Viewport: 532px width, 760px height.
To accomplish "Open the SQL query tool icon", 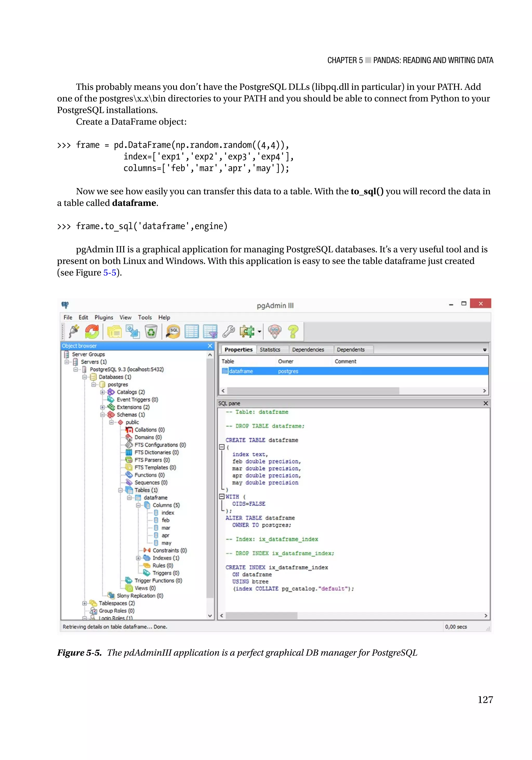I will [173, 331].
